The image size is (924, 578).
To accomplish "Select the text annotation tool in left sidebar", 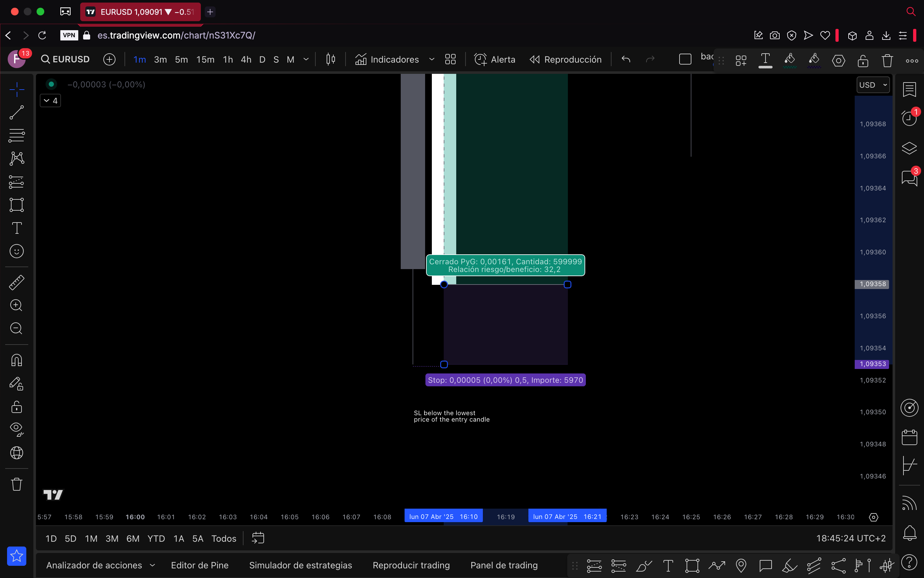I will [16, 228].
